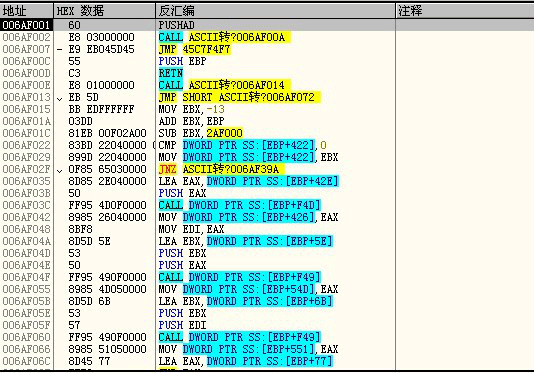The height and width of the screenshot is (373, 534).
Task: Click hex byte 60 in first row
Action: click(x=74, y=25)
